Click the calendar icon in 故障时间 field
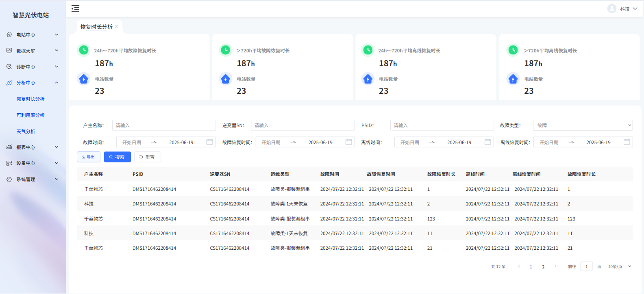The width and height of the screenshot is (644, 294). (210, 142)
